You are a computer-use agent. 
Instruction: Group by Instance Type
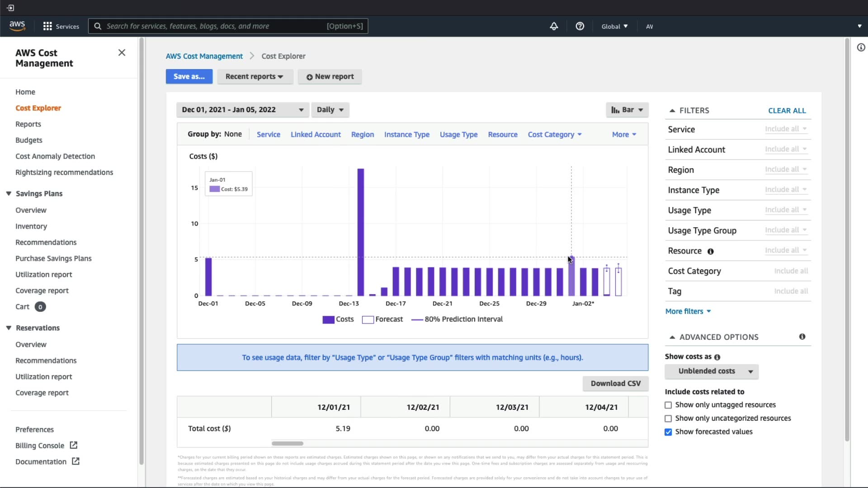coord(406,135)
